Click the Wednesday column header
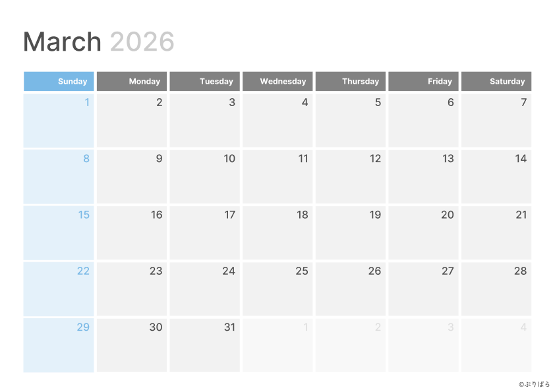This screenshot has width=555, height=392. [277, 81]
